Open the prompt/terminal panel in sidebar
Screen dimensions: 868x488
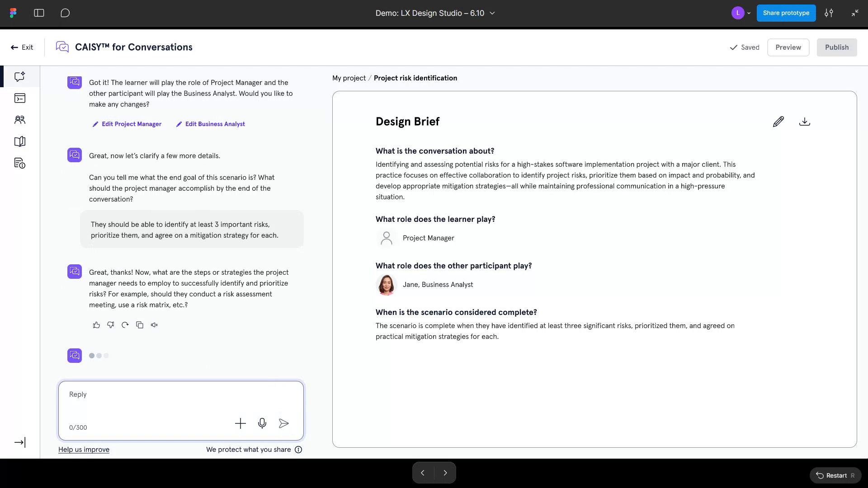click(19, 98)
